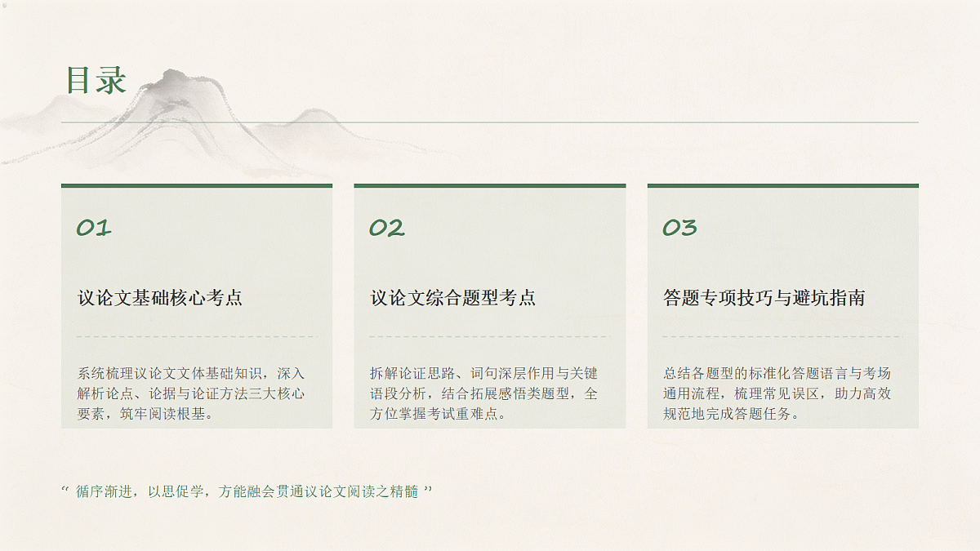Select the quote 循序渐进，以思促学
This screenshot has width=980, height=551.
coord(247,491)
